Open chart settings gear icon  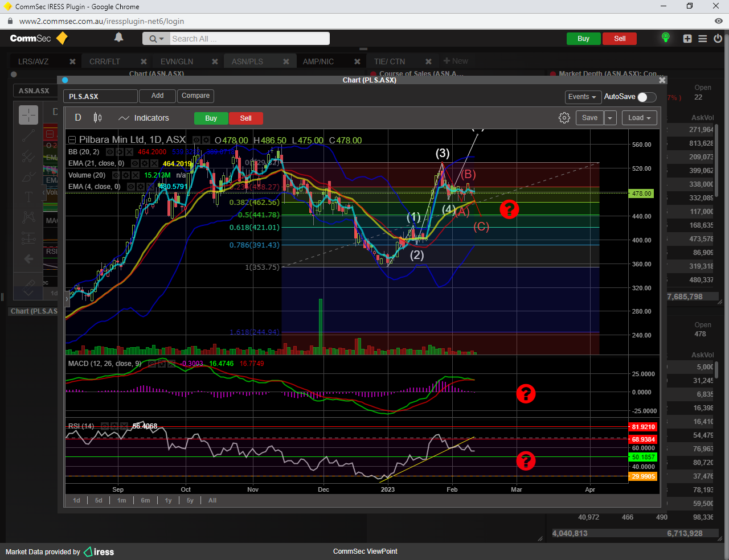pyautogui.click(x=564, y=118)
